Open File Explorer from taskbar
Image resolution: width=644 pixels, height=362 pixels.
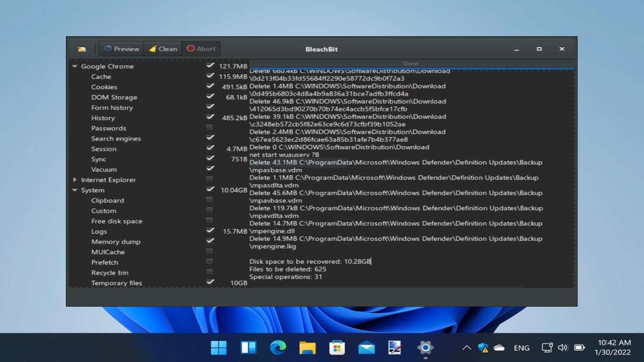point(307,347)
